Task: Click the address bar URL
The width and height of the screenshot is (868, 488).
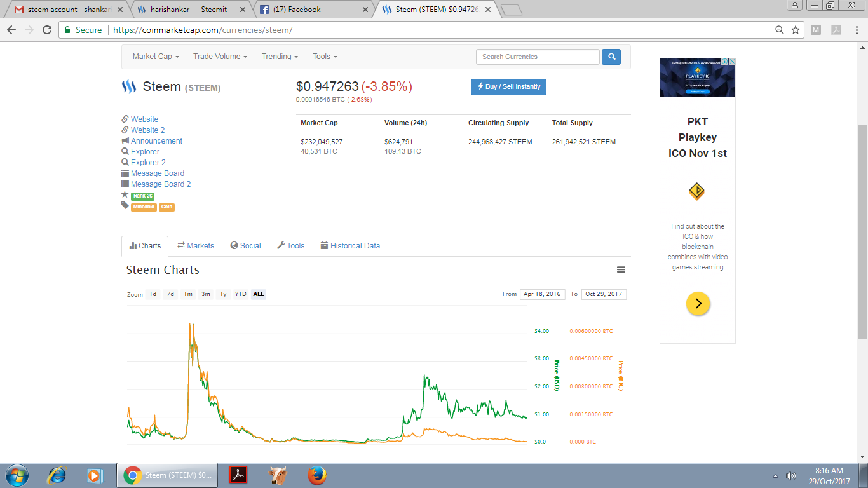Action: tap(202, 30)
